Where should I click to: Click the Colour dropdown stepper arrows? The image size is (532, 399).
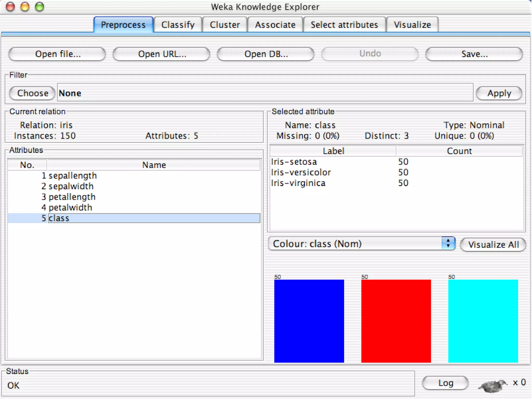tap(448, 244)
